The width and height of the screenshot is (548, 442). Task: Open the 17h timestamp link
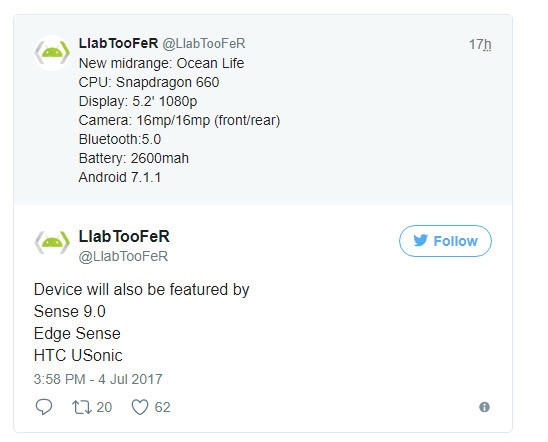click(x=480, y=45)
